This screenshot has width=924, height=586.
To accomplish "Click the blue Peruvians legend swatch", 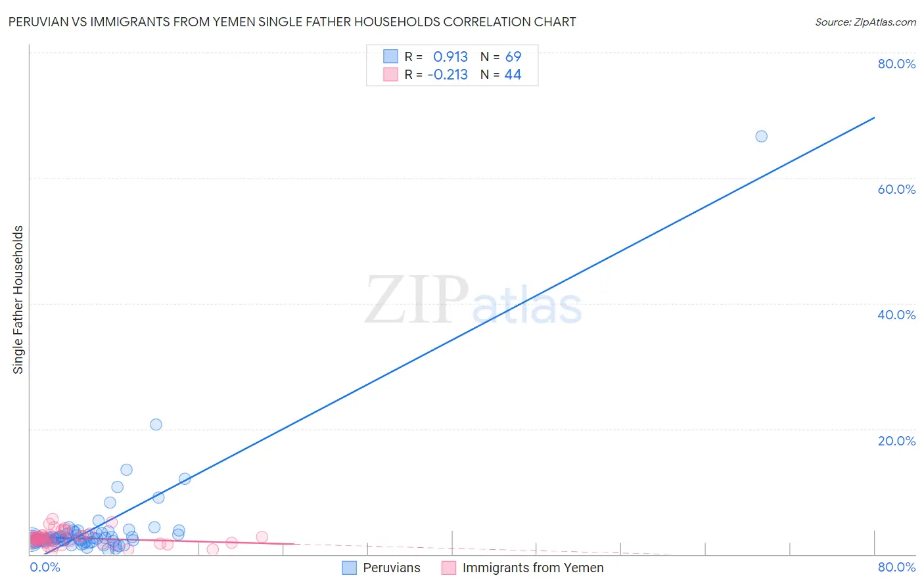I will coord(350,568).
